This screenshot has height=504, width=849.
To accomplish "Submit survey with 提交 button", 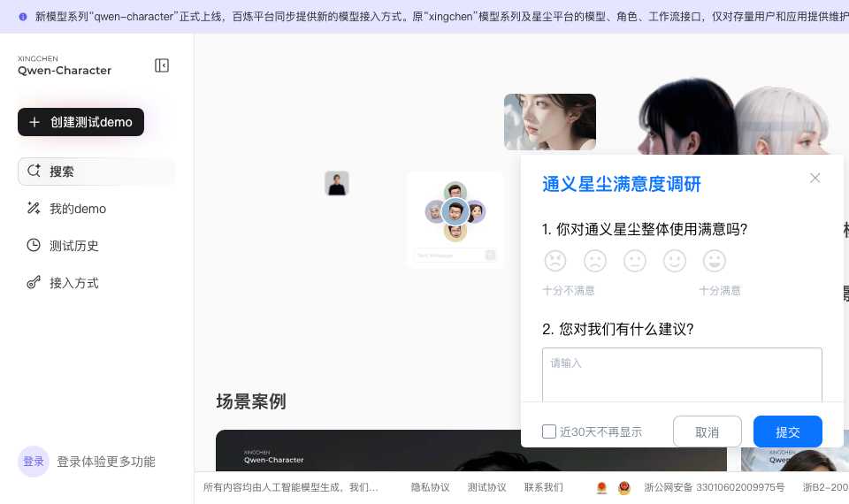I will pos(788,431).
